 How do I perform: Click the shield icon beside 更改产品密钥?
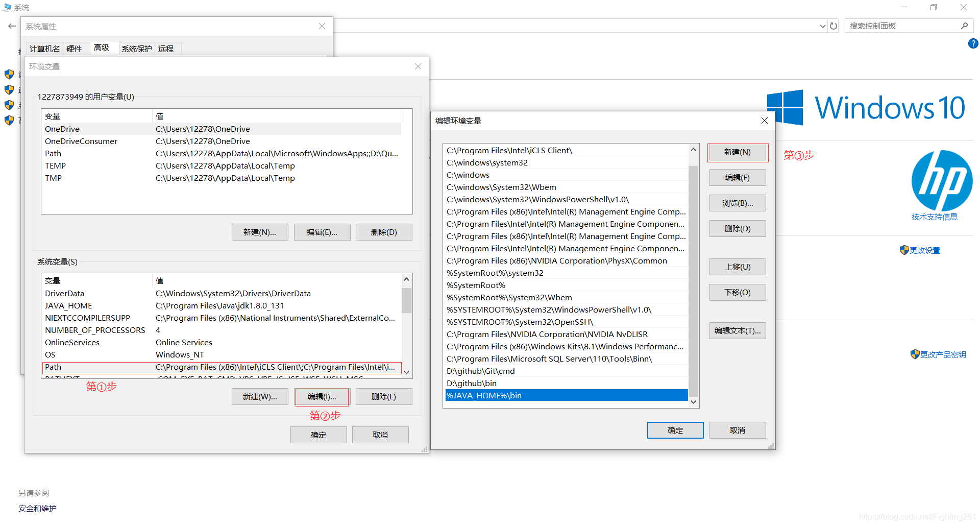point(915,354)
